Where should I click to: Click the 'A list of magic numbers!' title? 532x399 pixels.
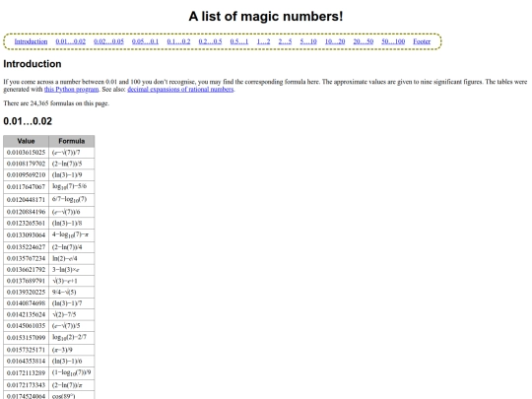[x=266, y=17]
